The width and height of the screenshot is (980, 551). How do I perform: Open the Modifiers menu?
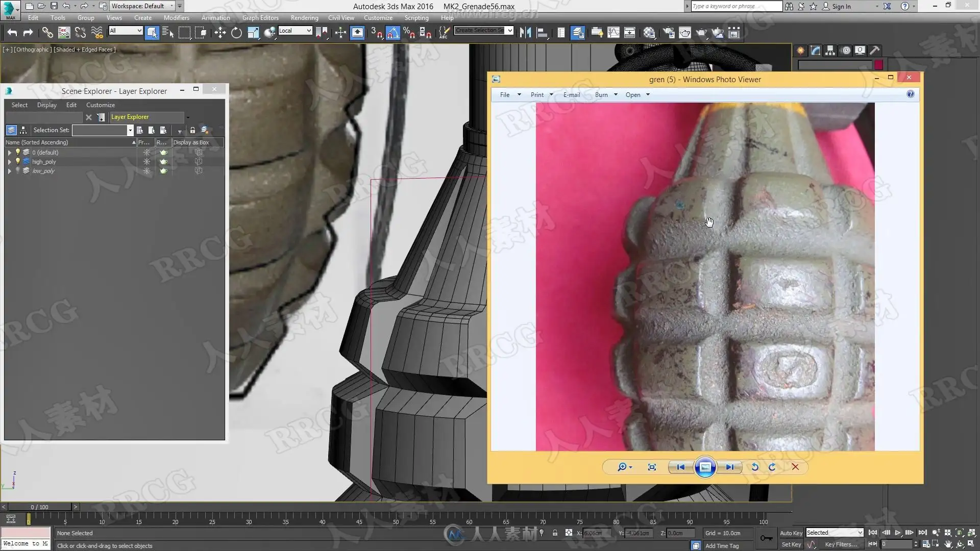pos(176,18)
